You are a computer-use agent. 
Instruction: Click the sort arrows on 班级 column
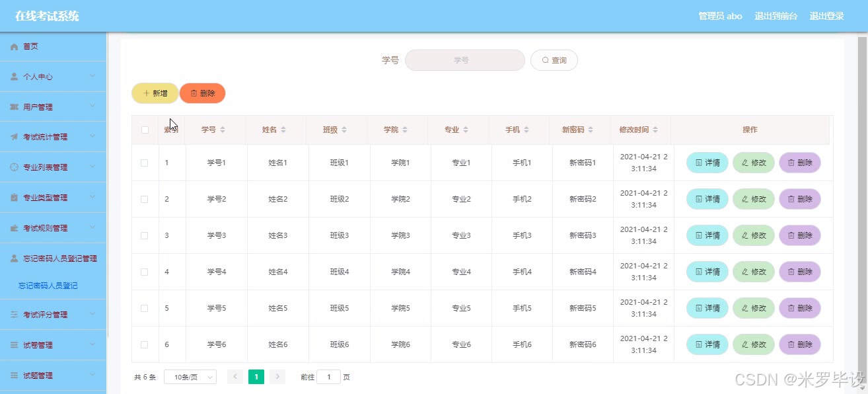(x=344, y=130)
